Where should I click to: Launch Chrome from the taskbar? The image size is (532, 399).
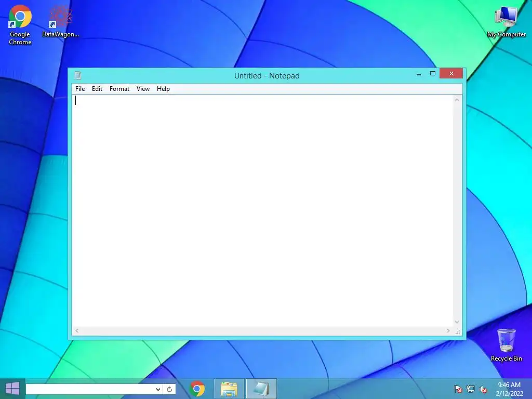point(197,389)
